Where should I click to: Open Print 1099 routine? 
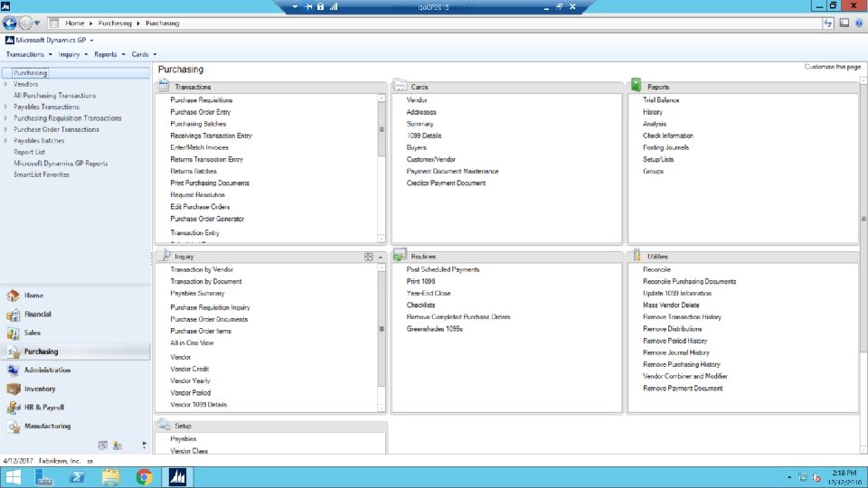coord(420,282)
